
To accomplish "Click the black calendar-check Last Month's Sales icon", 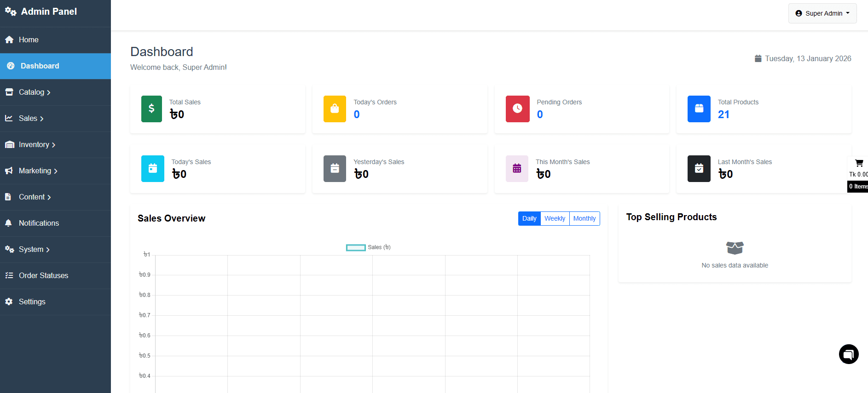I will [x=699, y=169].
